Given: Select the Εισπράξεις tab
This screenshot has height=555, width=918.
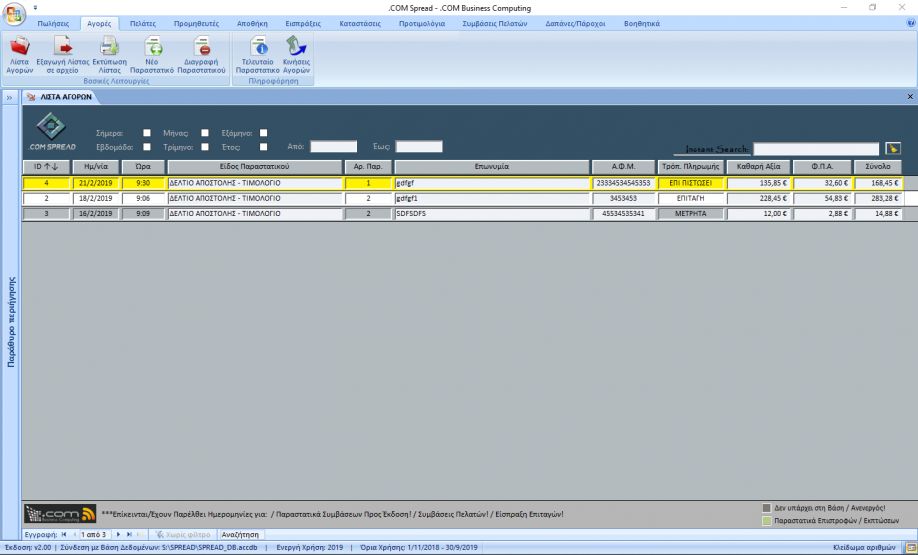Looking at the screenshot, I should click(303, 23).
